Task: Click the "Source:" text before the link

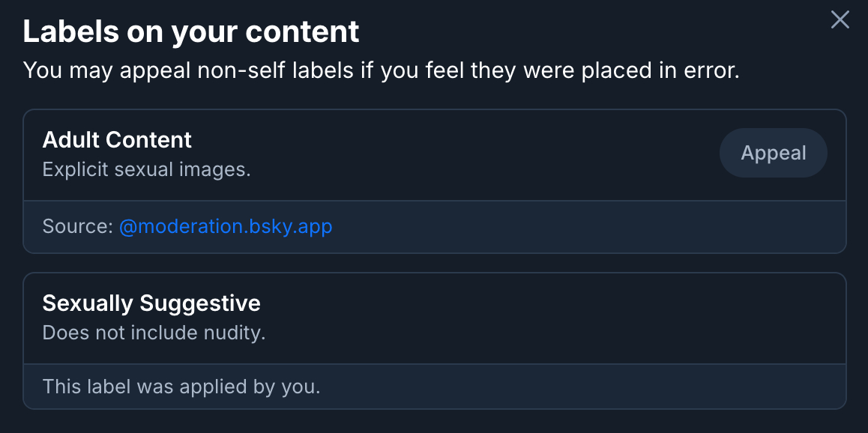Action: pos(77,226)
